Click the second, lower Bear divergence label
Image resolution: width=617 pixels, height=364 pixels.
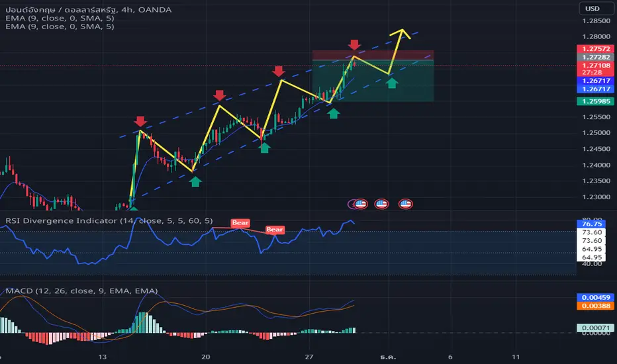pyautogui.click(x=275, y=230)
